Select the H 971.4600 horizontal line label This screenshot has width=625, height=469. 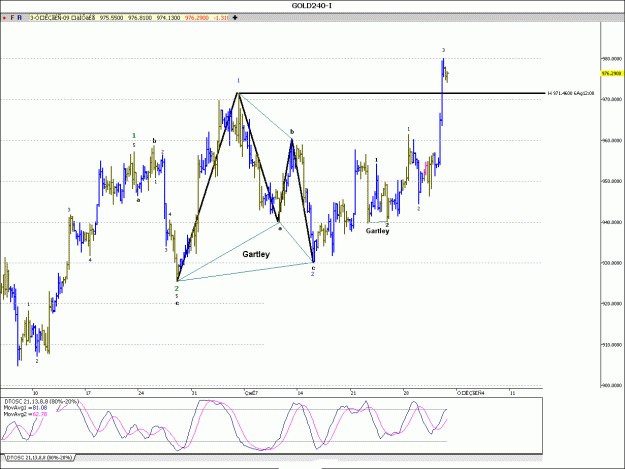571,93
